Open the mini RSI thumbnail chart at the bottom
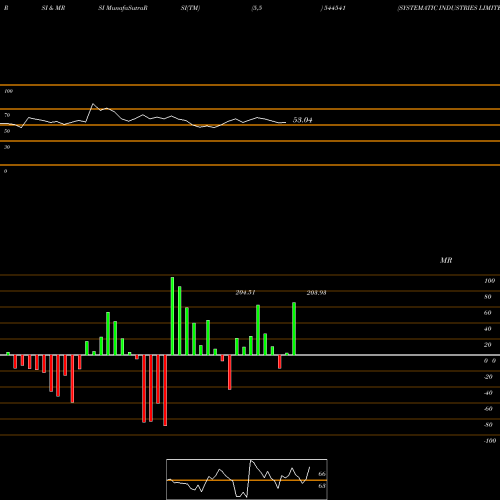 click(x=247, y=479)
